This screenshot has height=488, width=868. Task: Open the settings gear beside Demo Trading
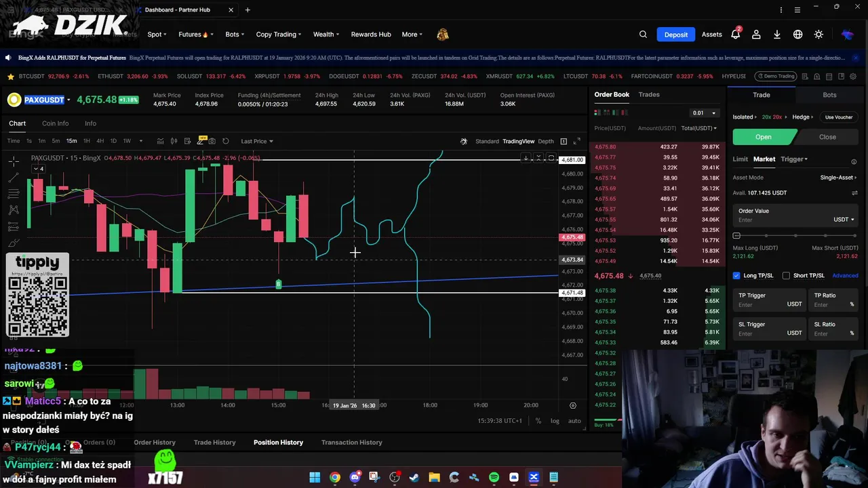(853, 77)
